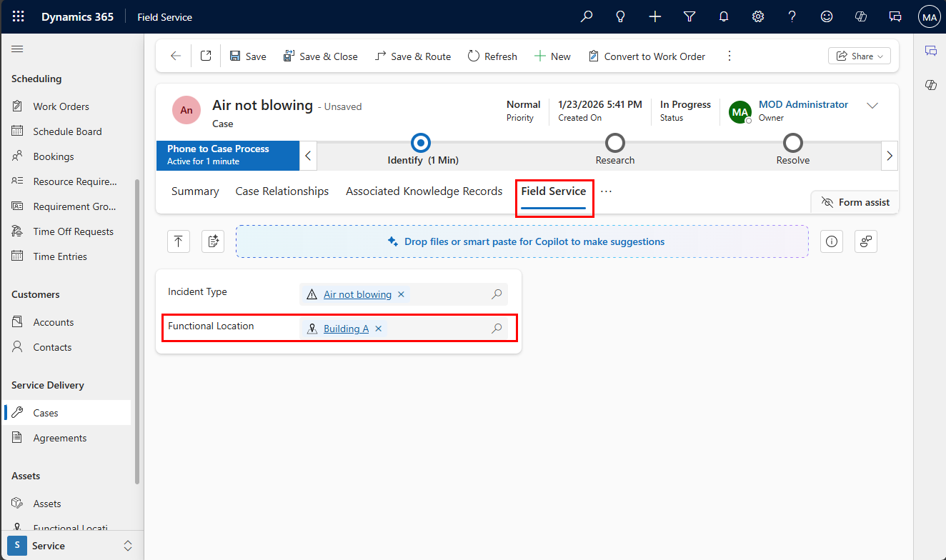Viewport: 946px width, 560px height.
Task: Remove Building A functional location
Action: (379, 329)
